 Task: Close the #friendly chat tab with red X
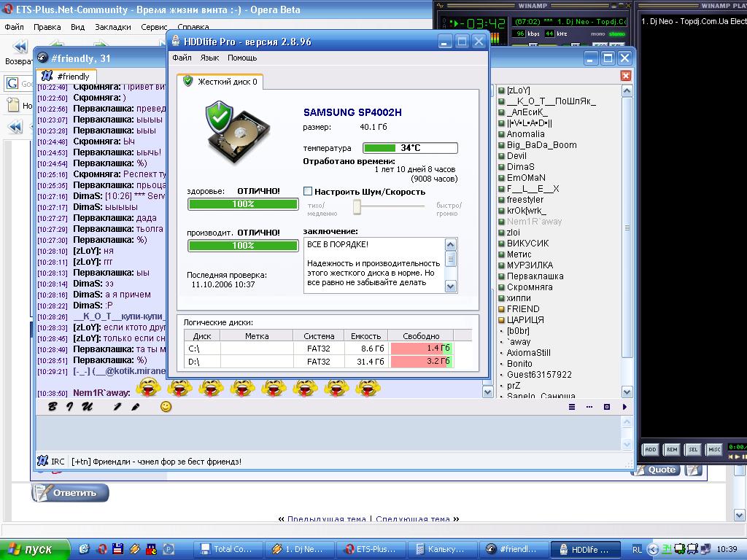pos(625,76)
